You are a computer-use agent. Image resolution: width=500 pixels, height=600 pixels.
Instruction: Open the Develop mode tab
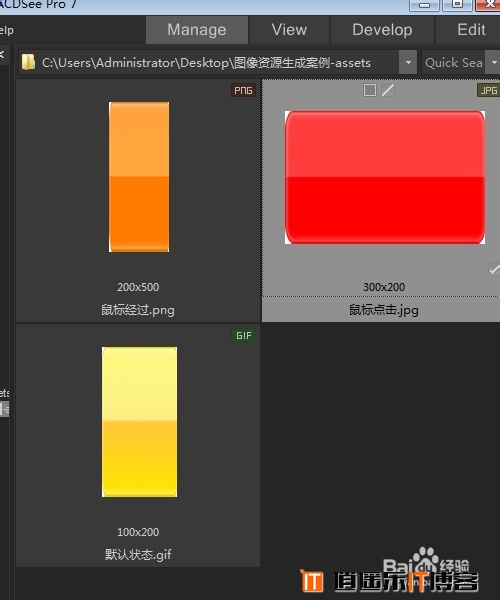(x=382, y=30)
